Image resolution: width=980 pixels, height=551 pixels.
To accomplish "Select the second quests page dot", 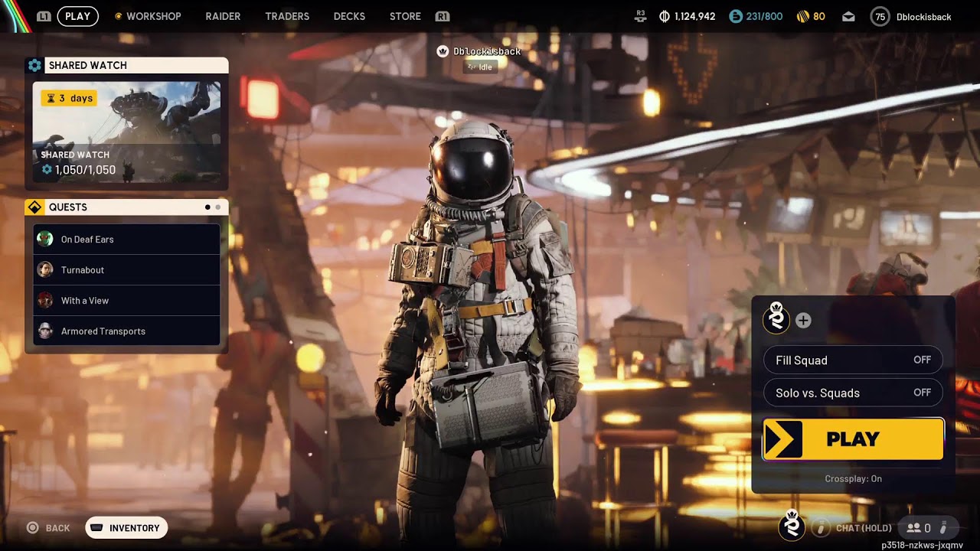I will pyautogui.click(x=218, y=207).
